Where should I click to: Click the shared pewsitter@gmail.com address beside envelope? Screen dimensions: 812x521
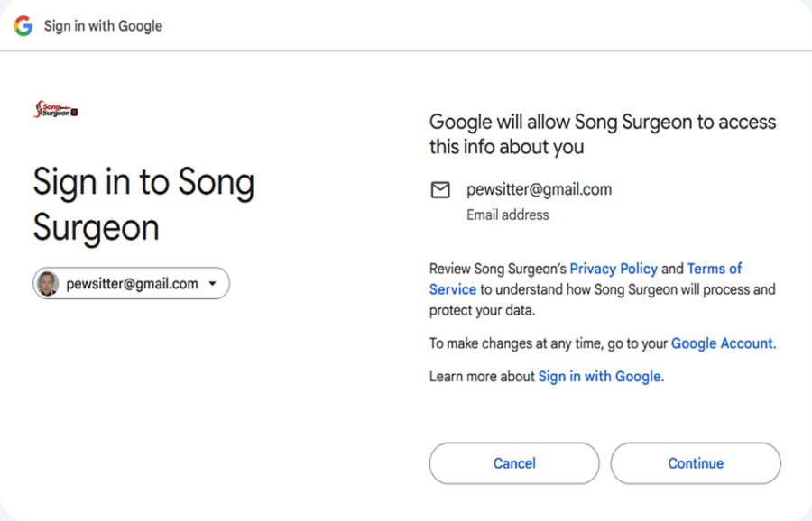point(539,190)
